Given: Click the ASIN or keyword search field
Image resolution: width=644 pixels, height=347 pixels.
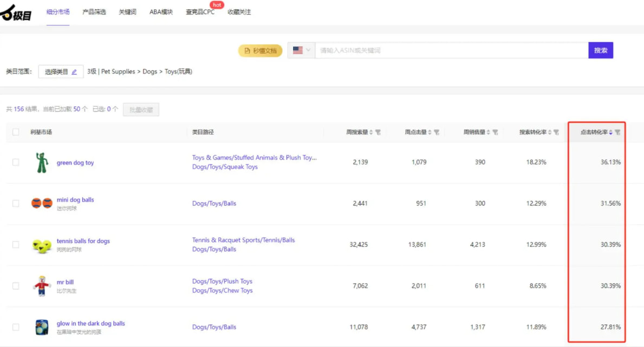Looking at the screenshot, I should coord(451,50).
